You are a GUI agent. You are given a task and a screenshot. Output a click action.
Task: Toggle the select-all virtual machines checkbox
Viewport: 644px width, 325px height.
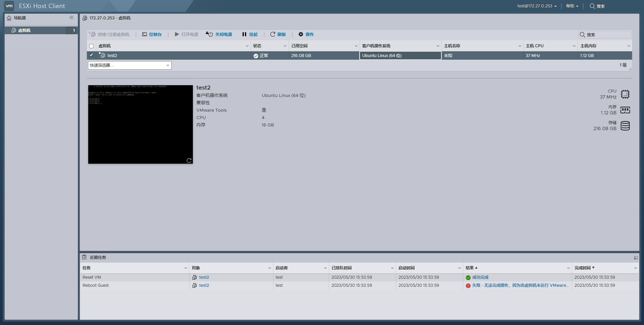pyautogui.click(x=91, y=46)
